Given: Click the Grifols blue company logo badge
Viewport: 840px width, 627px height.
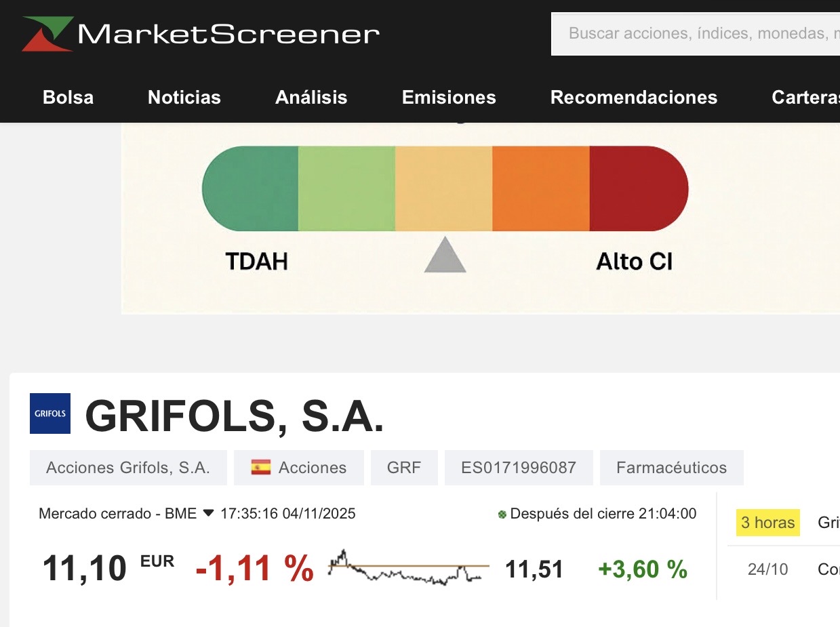Looking at the screenshot, I should tap(49, 413).
